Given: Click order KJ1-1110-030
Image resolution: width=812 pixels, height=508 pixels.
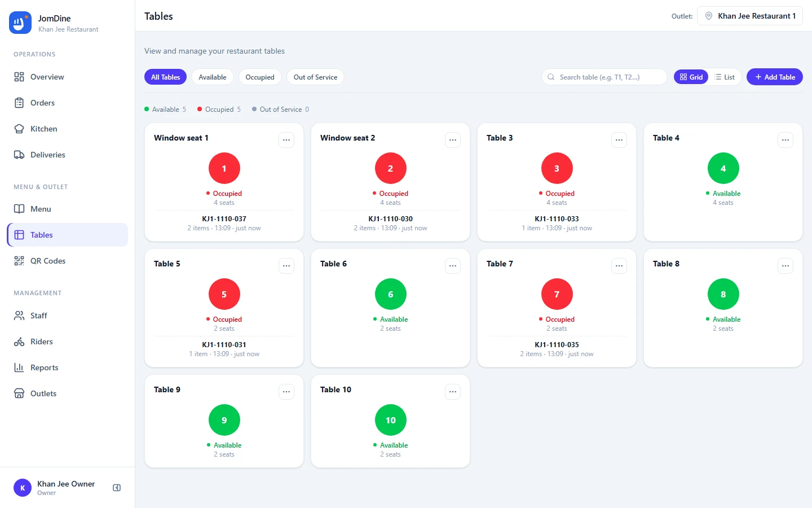Looking at the screenshot, I should pos(391,218).
